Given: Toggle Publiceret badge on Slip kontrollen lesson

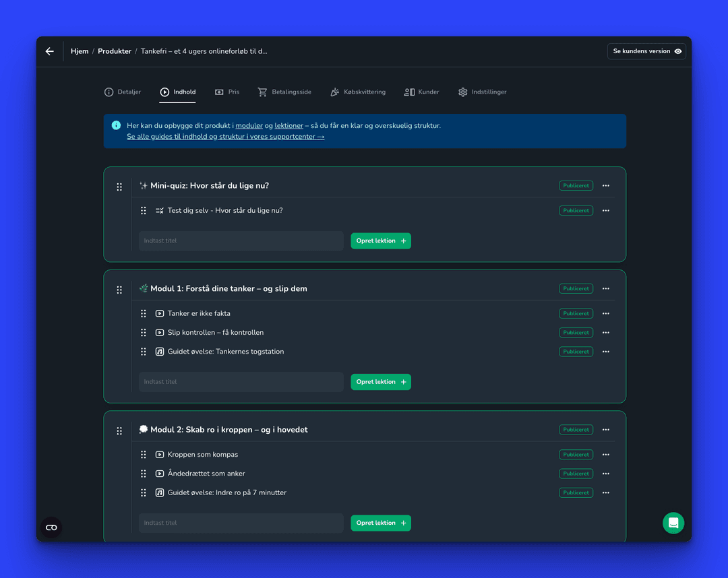Looking at the screenshot, I should (576, 333).
